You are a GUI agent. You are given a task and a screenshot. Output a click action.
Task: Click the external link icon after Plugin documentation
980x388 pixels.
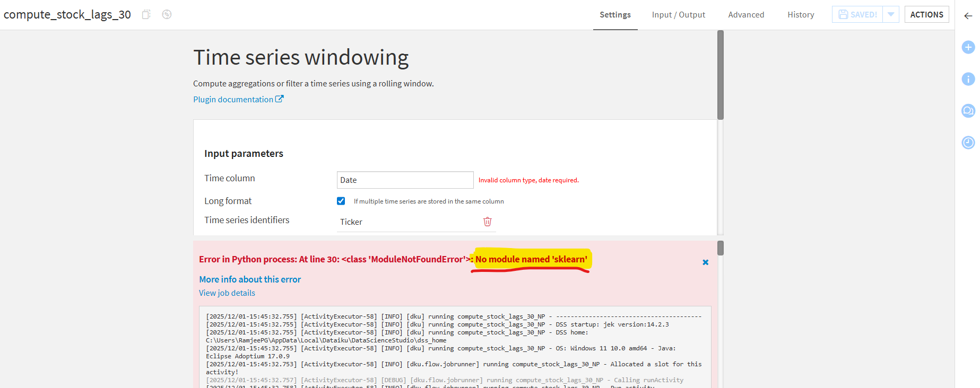280,99
